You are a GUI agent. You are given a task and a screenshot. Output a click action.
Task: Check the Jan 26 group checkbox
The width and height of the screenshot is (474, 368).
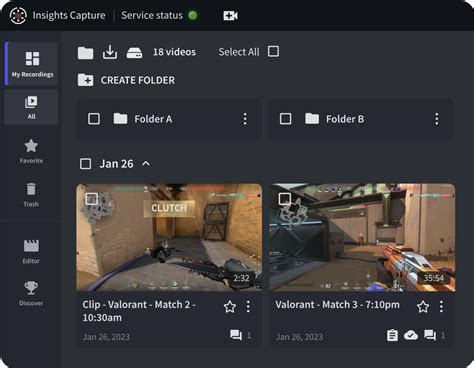click(86, 164)
